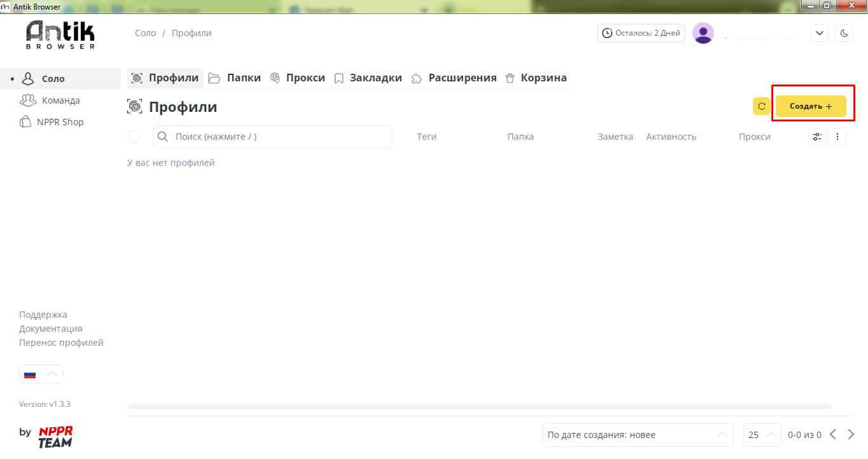This screenshot has height=459, width=868.
Task: Go to previous page arrow
Action: click(x=833, y=435)
